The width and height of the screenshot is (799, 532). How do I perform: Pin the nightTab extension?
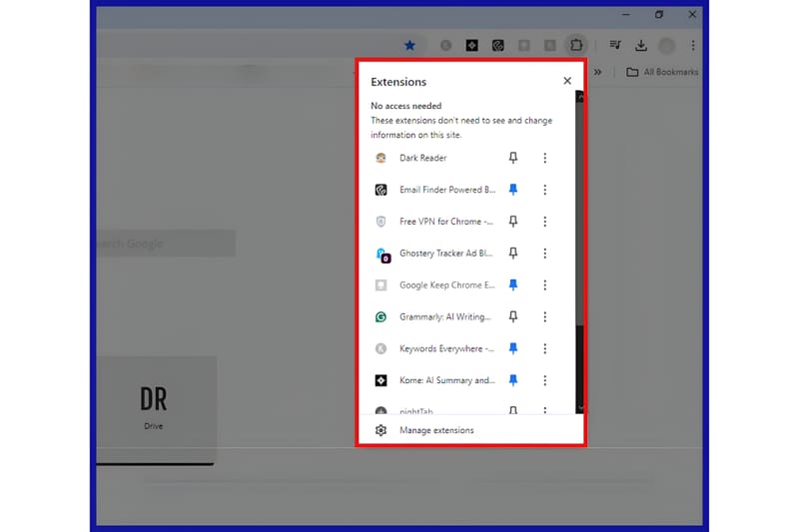(513, 410)
